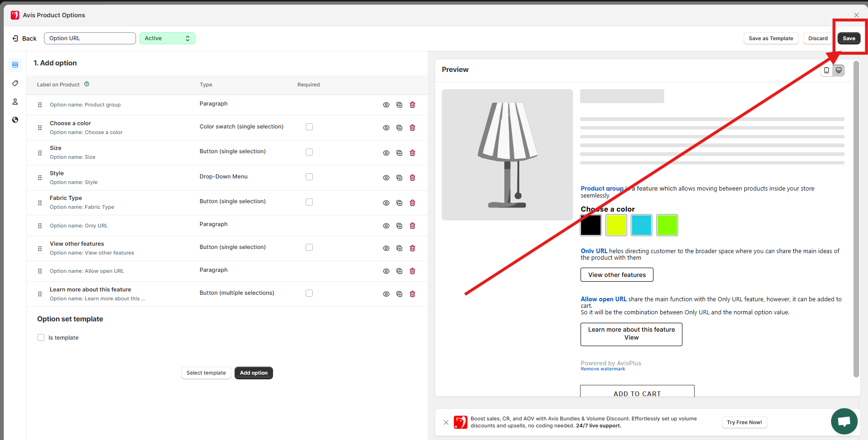Open the Select template picker
Viewport: 868px width, 440px height.
pyautogui.click(x=206, y=373)
